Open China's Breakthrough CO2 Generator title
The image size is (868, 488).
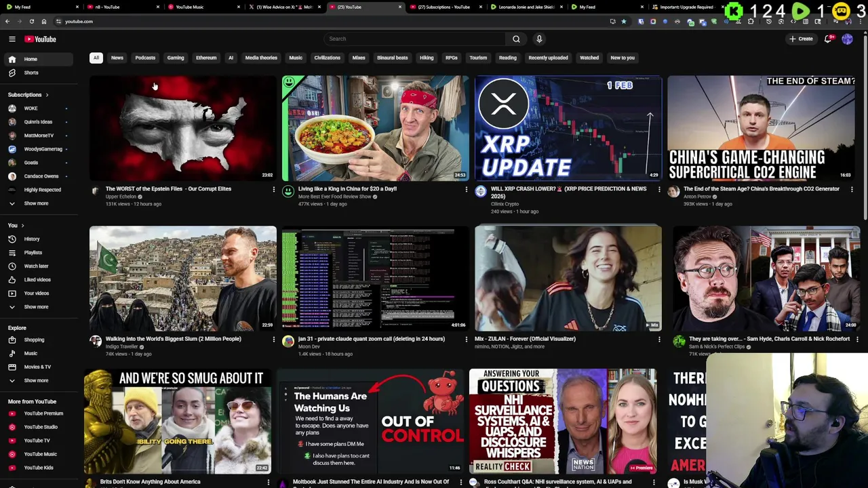pos(761,189)
